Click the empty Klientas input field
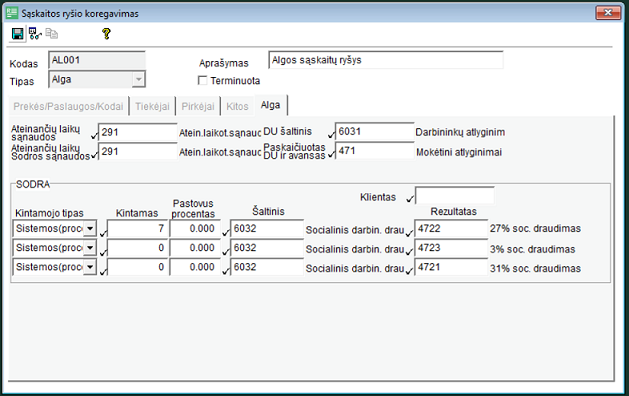Image resolution: width=629 pixels, height=396 pixels. pos(455,195)
